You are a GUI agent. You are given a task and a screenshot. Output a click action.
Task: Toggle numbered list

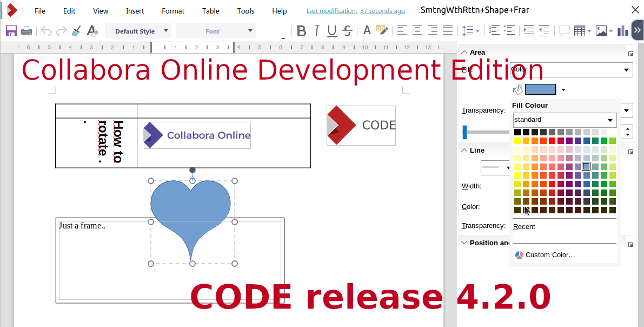(495, 31)
